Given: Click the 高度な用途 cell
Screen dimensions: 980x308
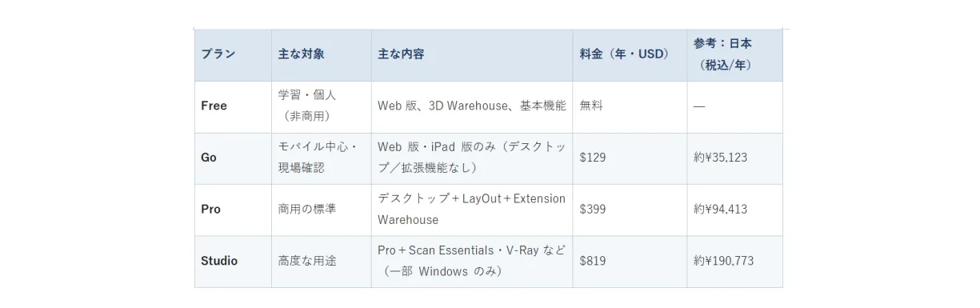Looking at the screenshot, I should tap(321, 262).
